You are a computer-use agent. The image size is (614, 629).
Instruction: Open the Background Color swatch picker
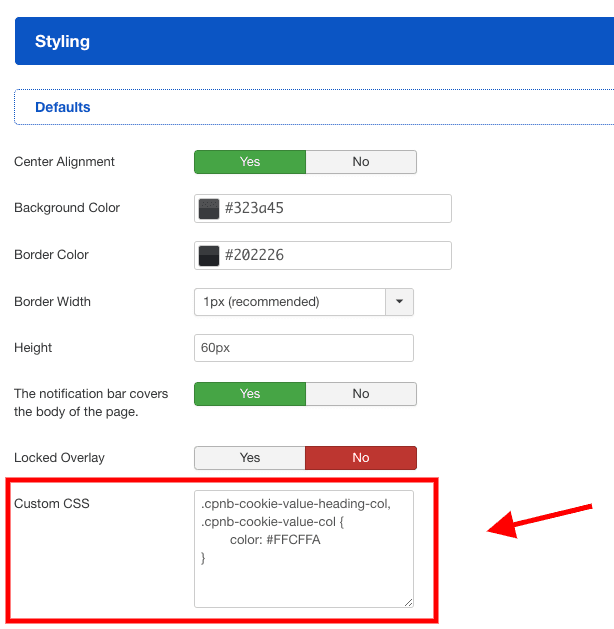point(209,209)
